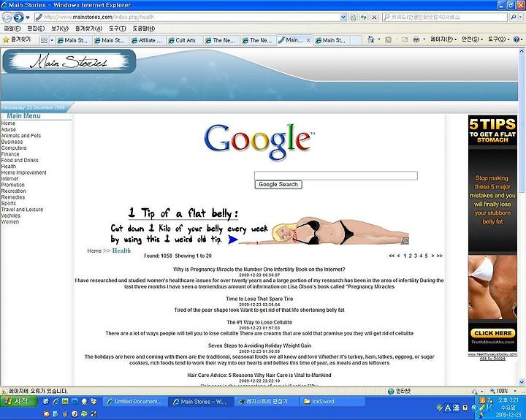Open the 도움말(H) menu

144,28
